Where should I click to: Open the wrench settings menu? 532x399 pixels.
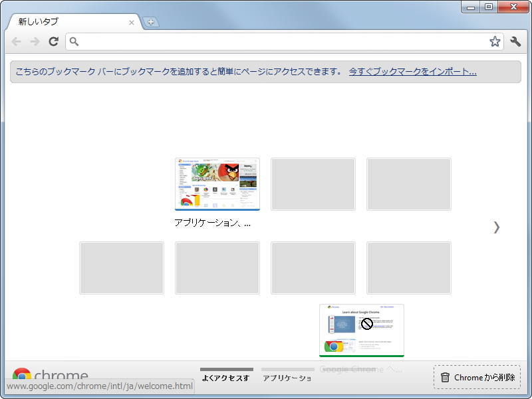[515, 41]
